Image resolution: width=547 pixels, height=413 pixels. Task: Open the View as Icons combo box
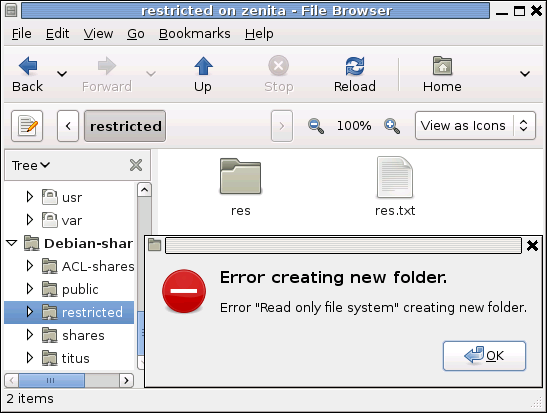475,126
